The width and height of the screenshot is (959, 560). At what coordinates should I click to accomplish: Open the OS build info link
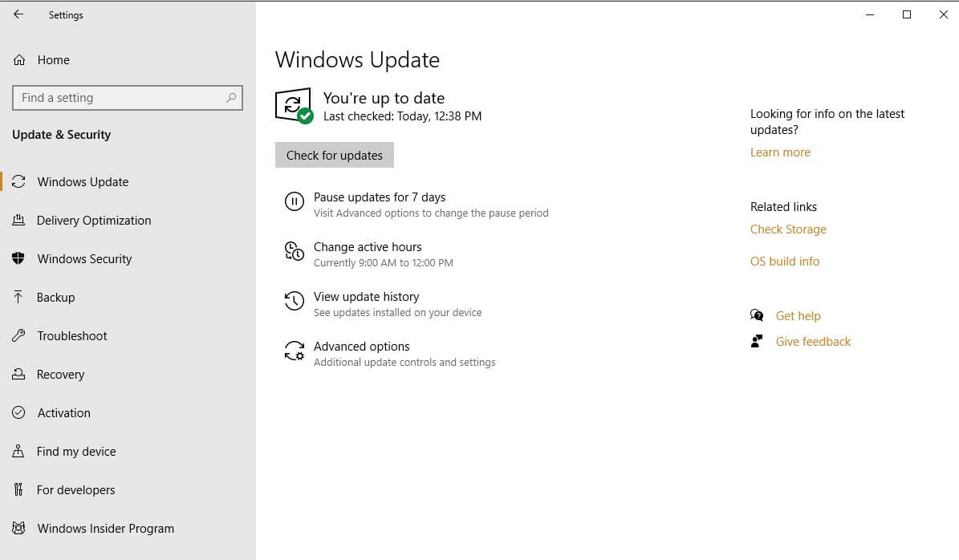pyautogui.click(x=785, y=261)
